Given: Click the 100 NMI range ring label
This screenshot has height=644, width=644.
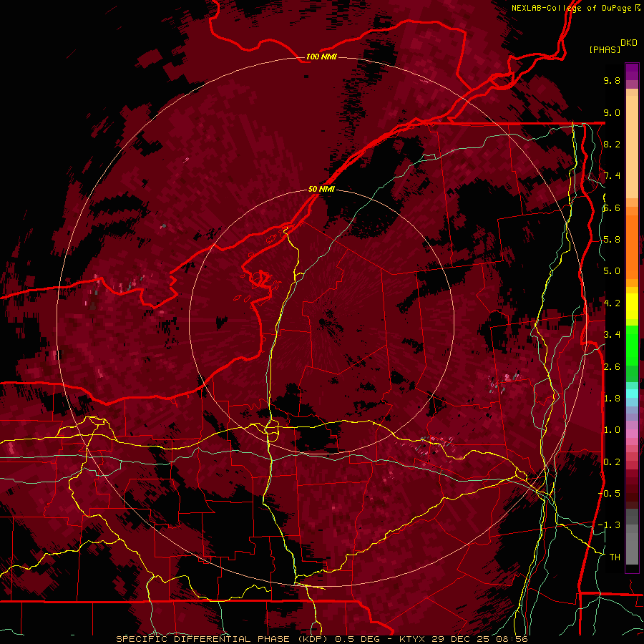Looking at the screenshot, I should pyautogui.click(x=321, y=57).
